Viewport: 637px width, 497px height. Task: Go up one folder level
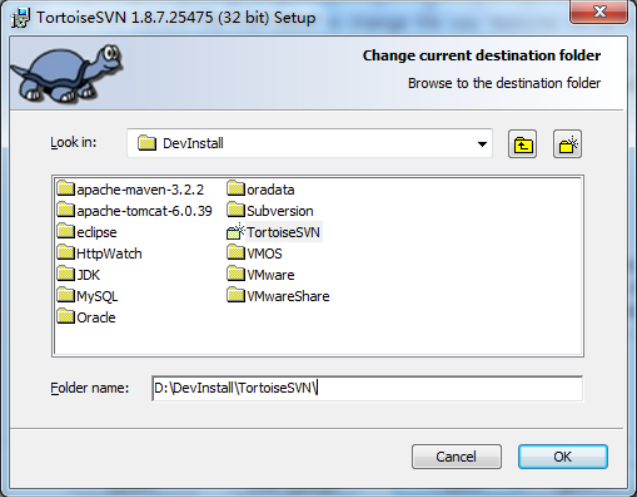[522, 144]
